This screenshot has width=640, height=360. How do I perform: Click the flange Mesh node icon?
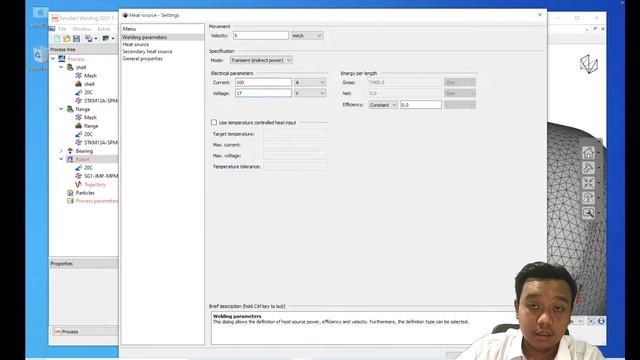(78, 117)
